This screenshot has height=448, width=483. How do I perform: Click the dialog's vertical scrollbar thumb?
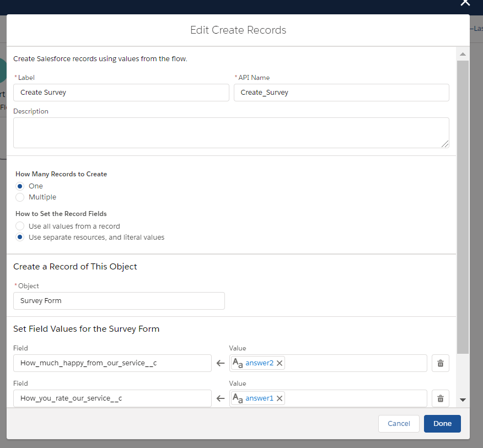click(463, 207)
